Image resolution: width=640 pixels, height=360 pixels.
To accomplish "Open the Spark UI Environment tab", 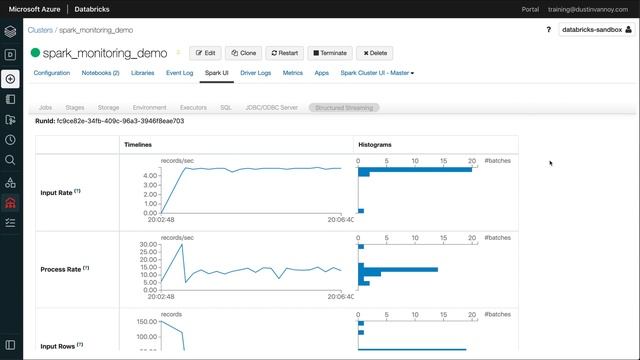I will 149,108.
